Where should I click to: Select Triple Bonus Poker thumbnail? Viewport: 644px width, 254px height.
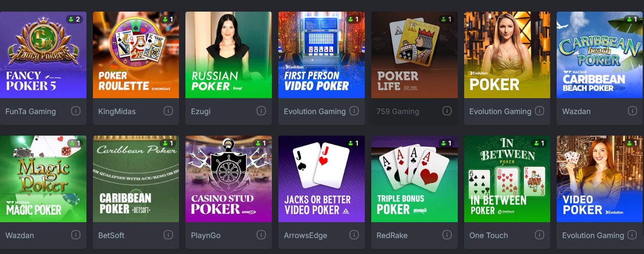coord(414,179)
